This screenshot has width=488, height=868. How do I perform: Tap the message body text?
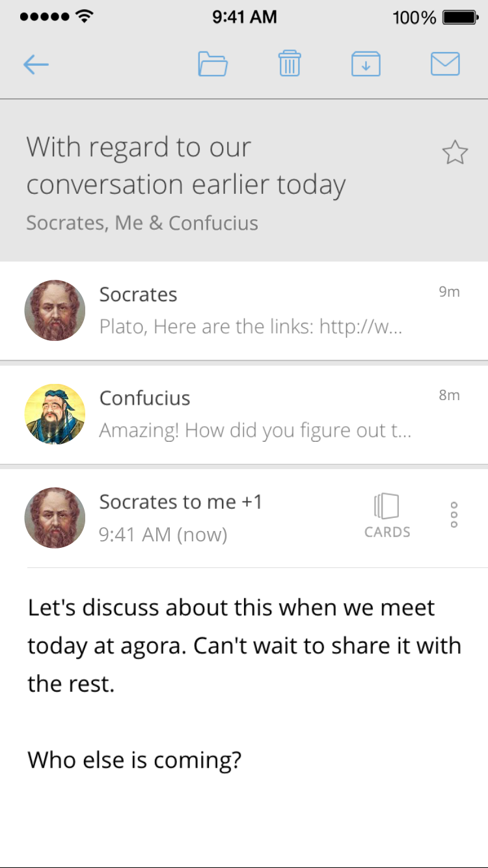click(244, 645)
